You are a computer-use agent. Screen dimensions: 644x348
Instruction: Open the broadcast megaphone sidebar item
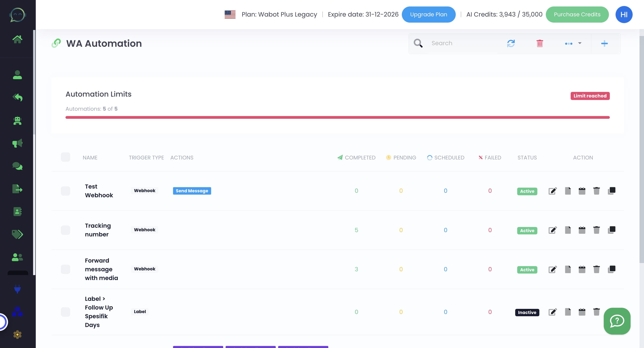[17, 143]
